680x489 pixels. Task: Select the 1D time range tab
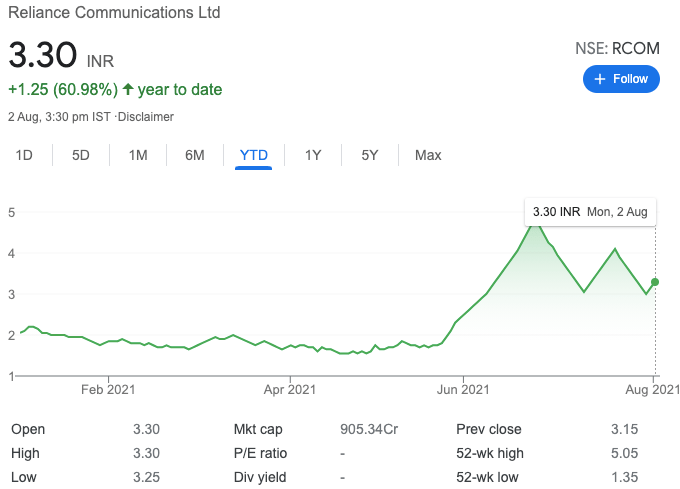pos(24,155)
